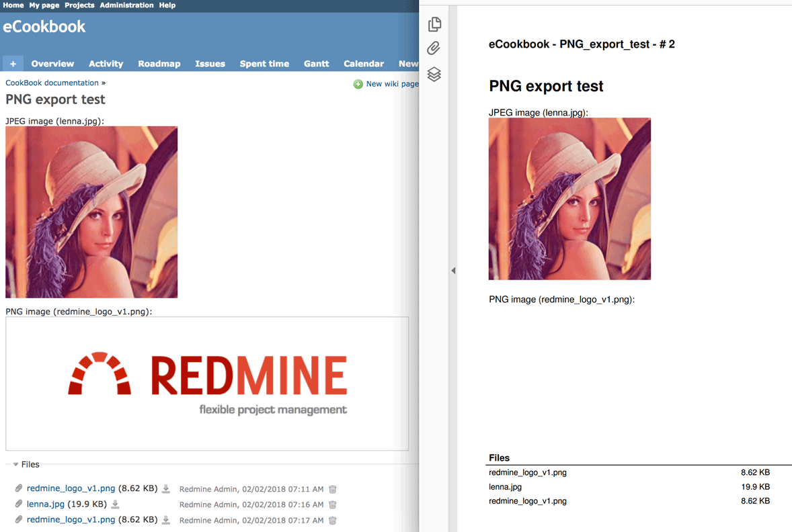792x532 pixels.
Task: Click the eCookbook project title
Action: tap(44, 27)
